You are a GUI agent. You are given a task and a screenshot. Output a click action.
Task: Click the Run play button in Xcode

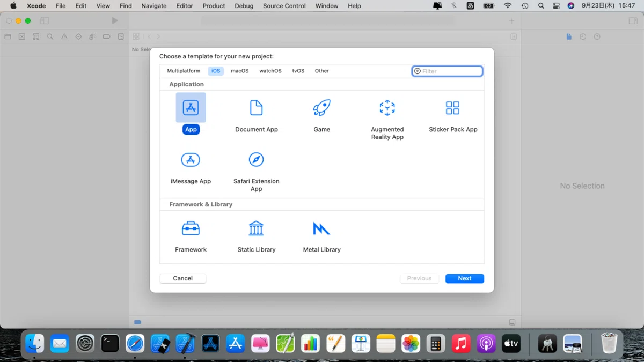(x=115, y=21)
